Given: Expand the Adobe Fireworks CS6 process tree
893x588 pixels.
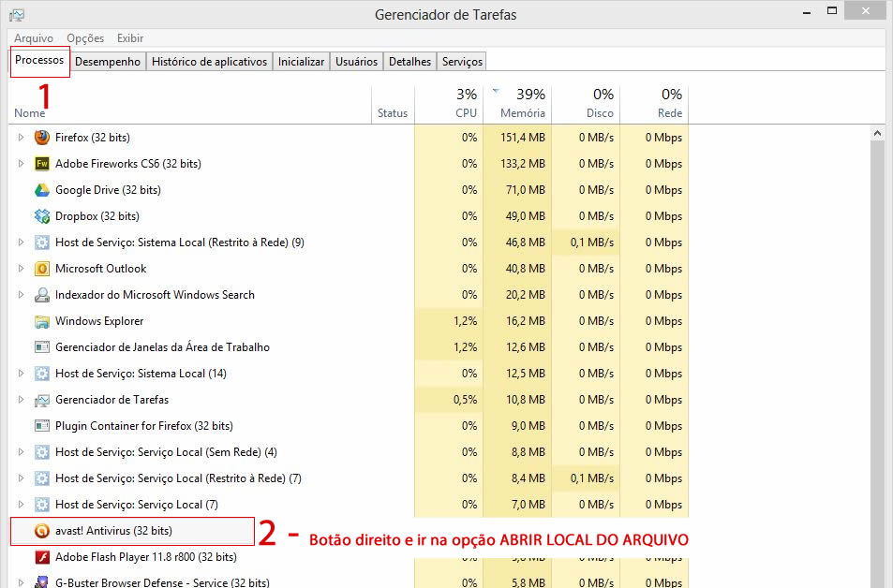Looking at the screenshot, I should tap(21, 164).
